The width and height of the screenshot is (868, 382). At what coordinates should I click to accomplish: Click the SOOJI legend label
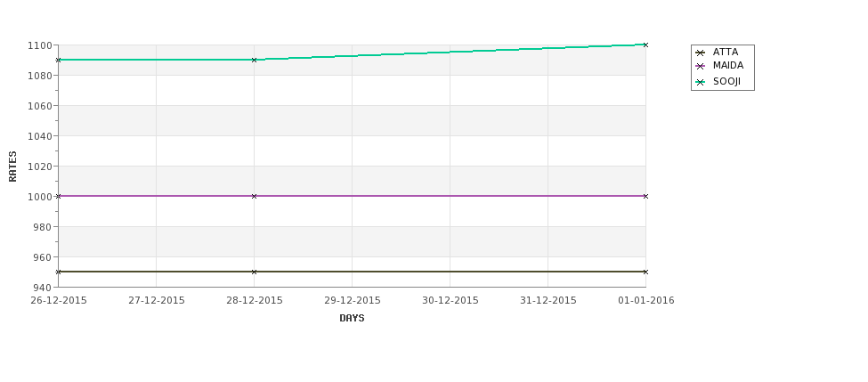coord(726,81)
